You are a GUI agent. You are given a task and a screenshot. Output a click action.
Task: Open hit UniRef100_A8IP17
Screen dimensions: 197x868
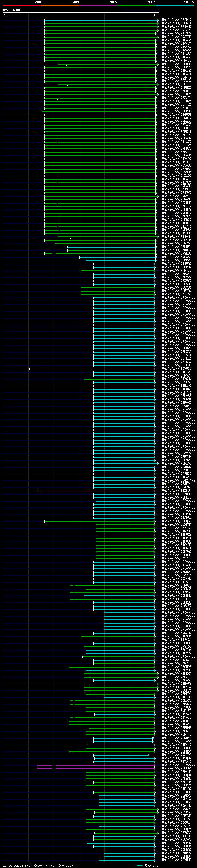[177, 20]
